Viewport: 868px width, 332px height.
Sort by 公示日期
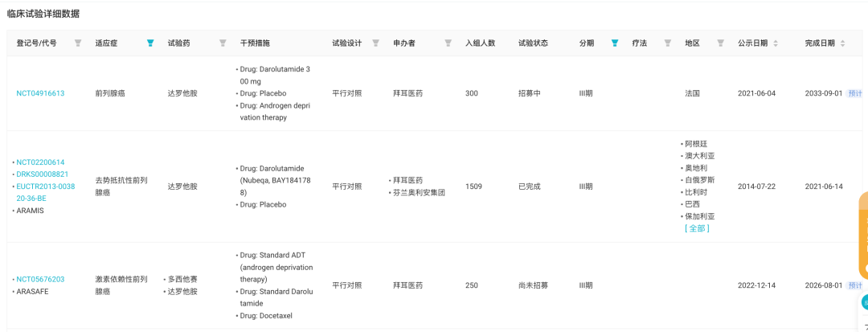(x=775, y=43)
